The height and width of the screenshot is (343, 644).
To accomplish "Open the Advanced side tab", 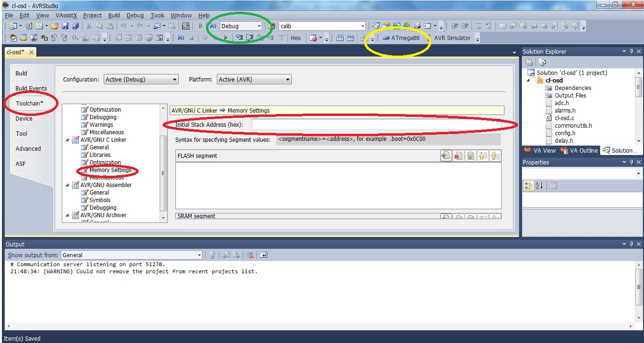I will click(x=28, y=148).
